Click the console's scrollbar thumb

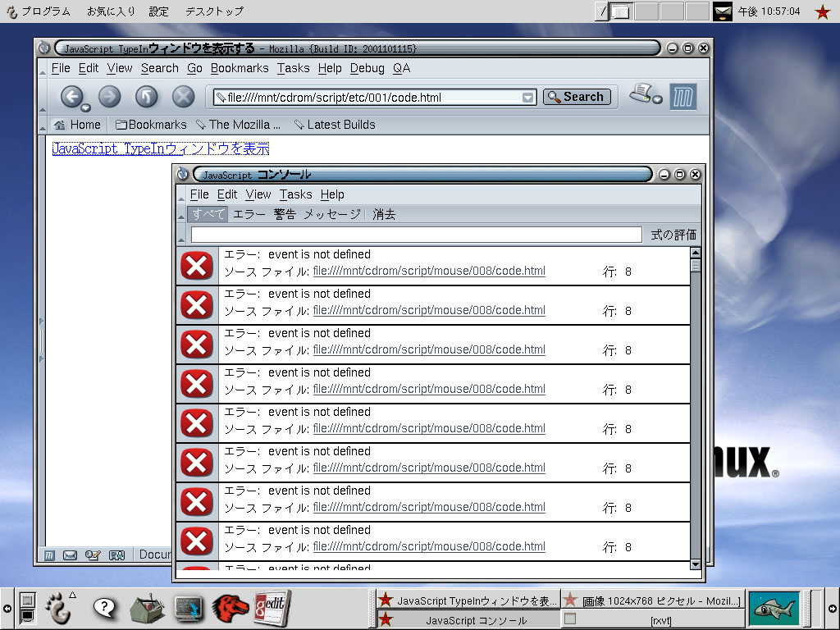tap(696, 266)
